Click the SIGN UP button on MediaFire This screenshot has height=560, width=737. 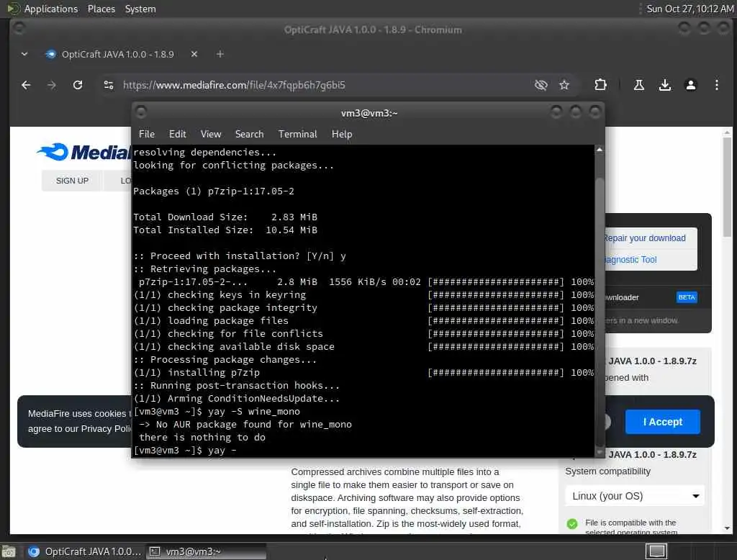72,181
